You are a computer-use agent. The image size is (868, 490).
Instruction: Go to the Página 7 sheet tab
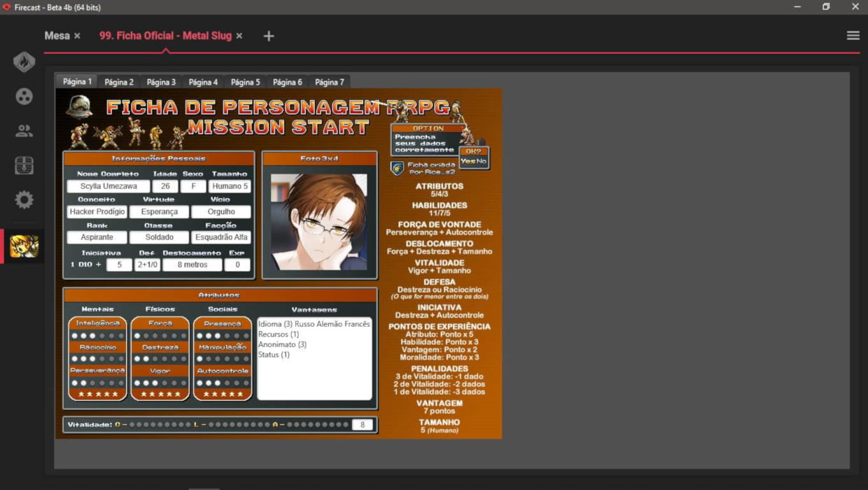click(x=329, y=82)
